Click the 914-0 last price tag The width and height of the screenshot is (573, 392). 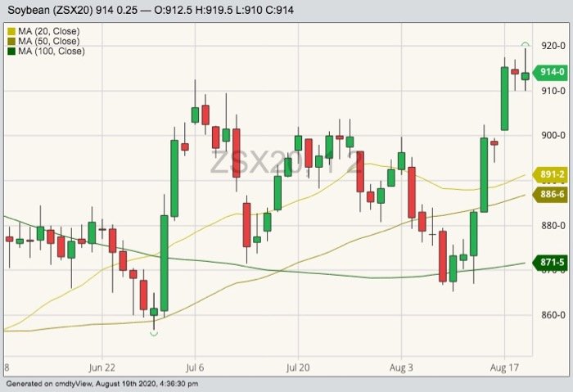[x=551, y=72]
